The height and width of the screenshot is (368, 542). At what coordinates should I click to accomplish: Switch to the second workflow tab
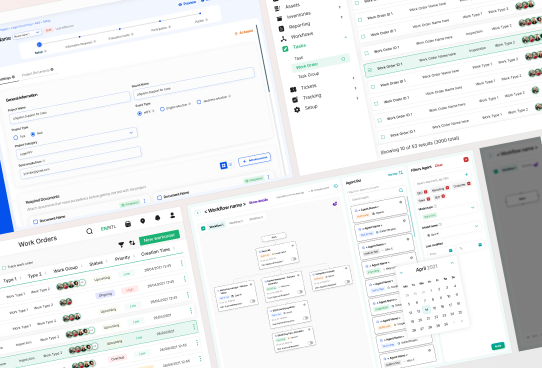click(x=236, y=222)
